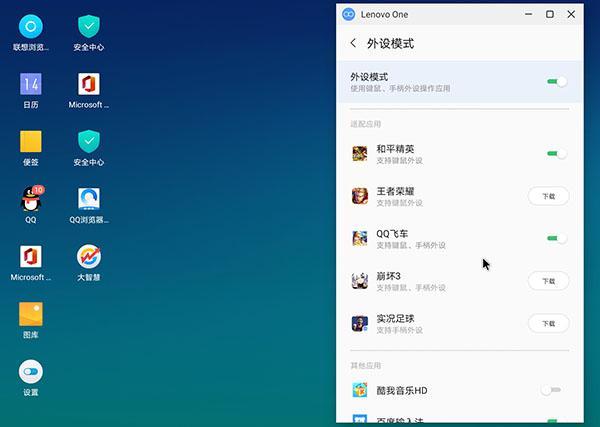Screen dimensions: 600x427
Task: Click the Lenovo One logo in title bar
Action: click(349, 14)
